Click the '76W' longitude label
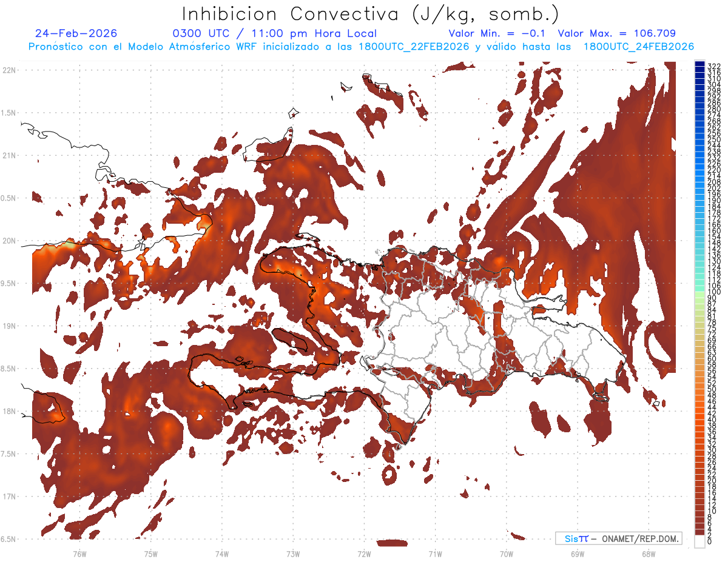This screenshot has width=728, height=562. [79, 554]
